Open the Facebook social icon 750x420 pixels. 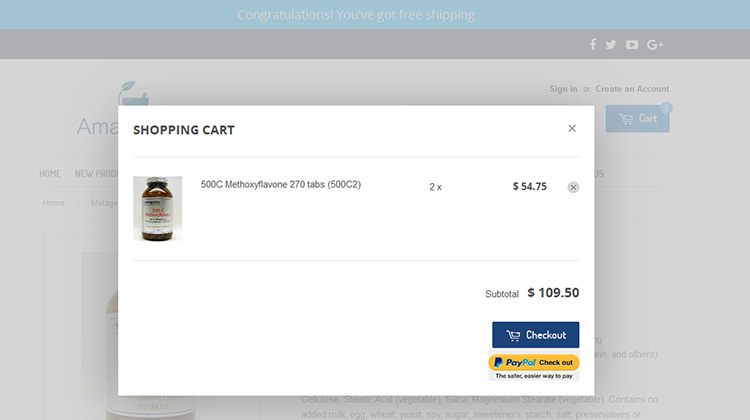(593, 44)
